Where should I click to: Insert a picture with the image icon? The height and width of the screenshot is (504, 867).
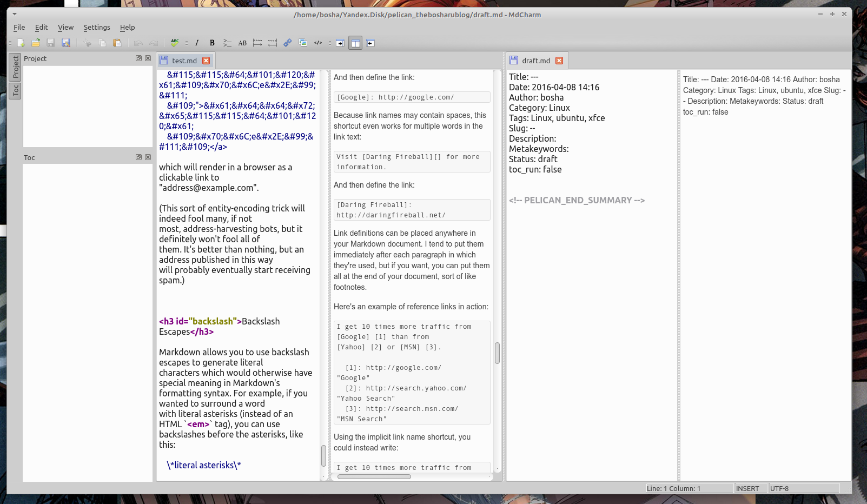pos(303,43)
